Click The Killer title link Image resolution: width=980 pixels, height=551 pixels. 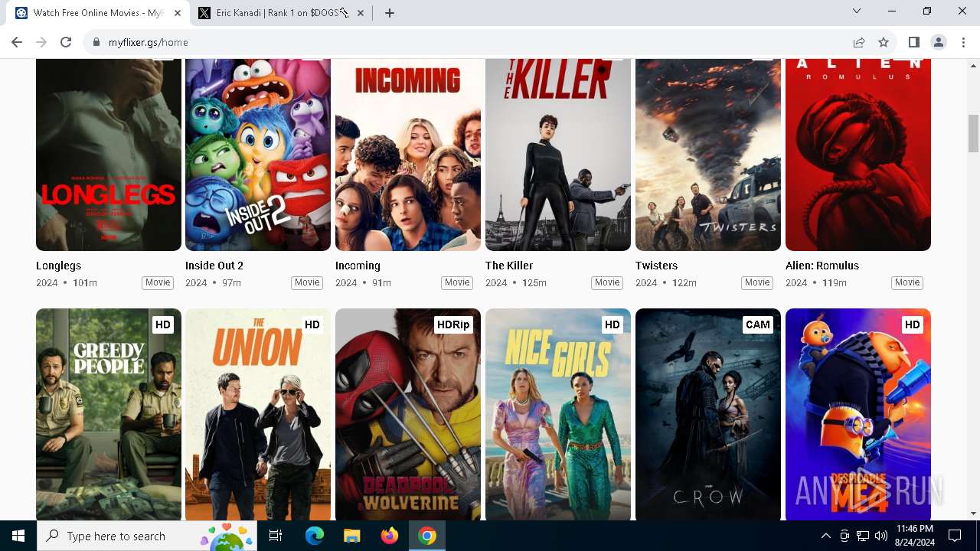509,266
